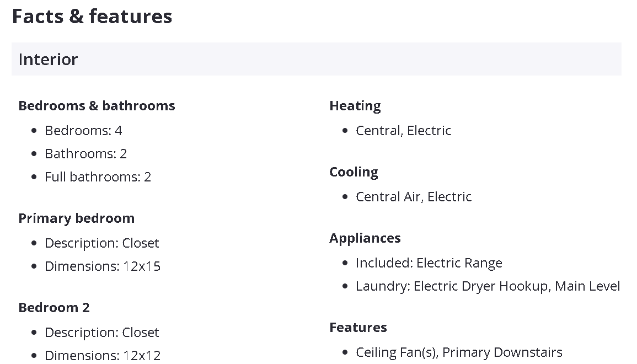Click Primary bedroom's Description: Closet line

pos(101,243)
